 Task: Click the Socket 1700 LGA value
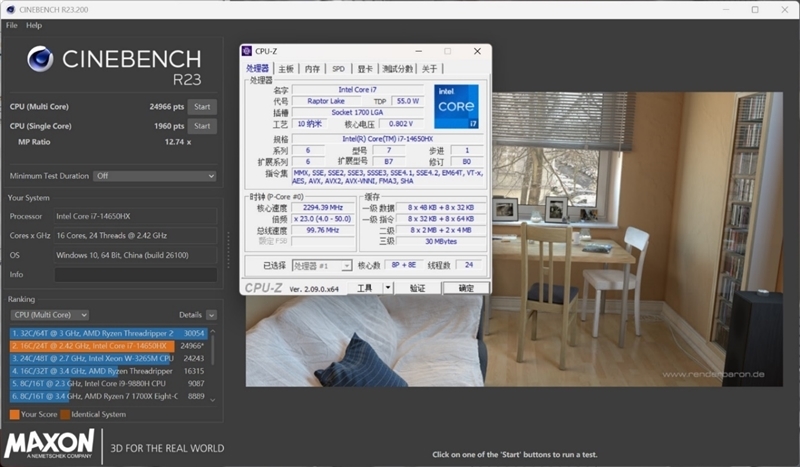point(358,112)
